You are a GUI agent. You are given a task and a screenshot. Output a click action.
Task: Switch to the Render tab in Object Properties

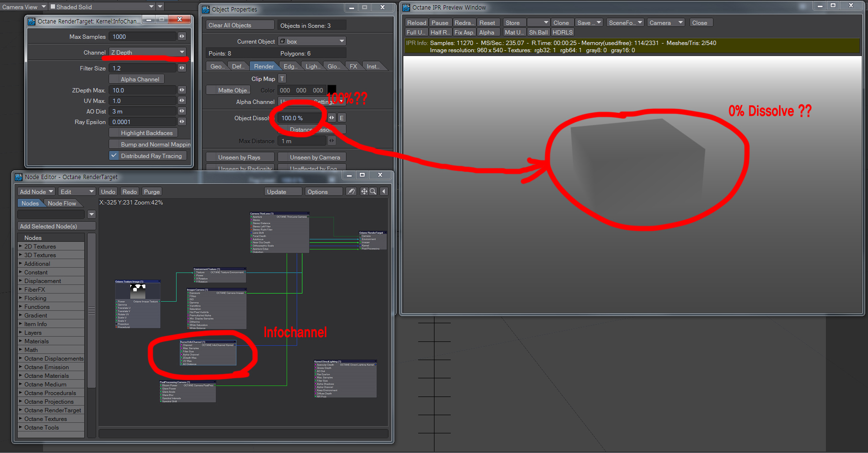click(264, 66)
